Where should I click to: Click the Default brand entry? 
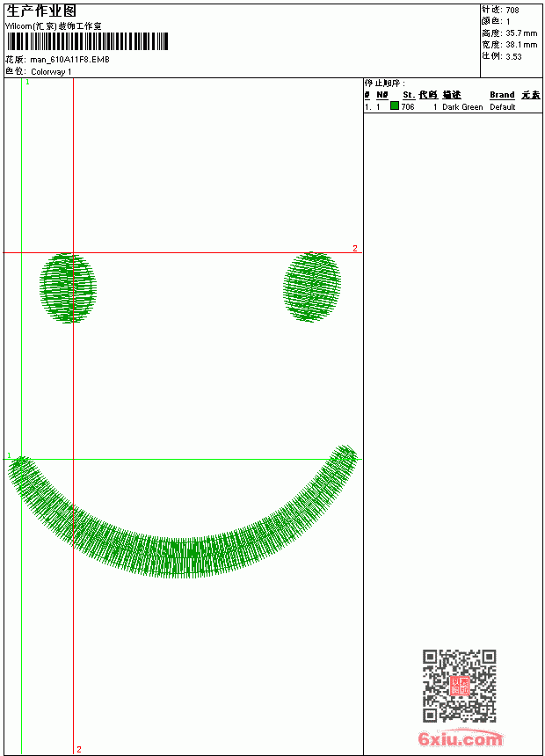(x=503, y=107)
